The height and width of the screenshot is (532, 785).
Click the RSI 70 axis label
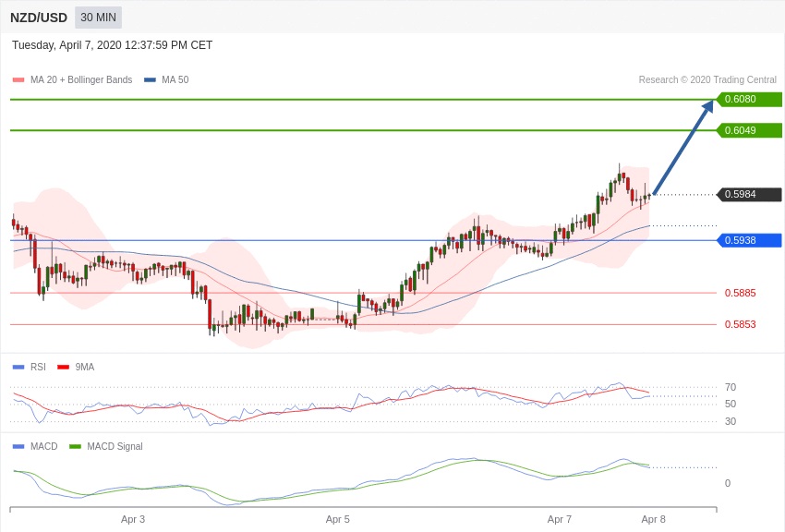pos(731,387)
